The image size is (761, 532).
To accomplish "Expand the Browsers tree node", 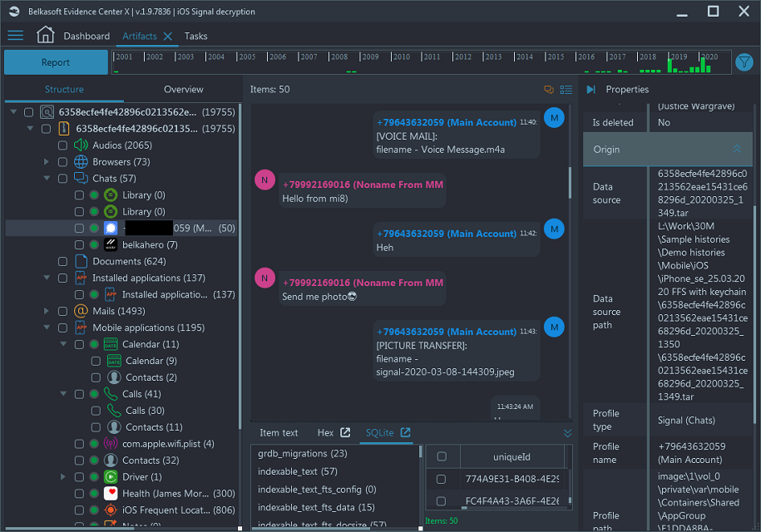I will point(47,161).
